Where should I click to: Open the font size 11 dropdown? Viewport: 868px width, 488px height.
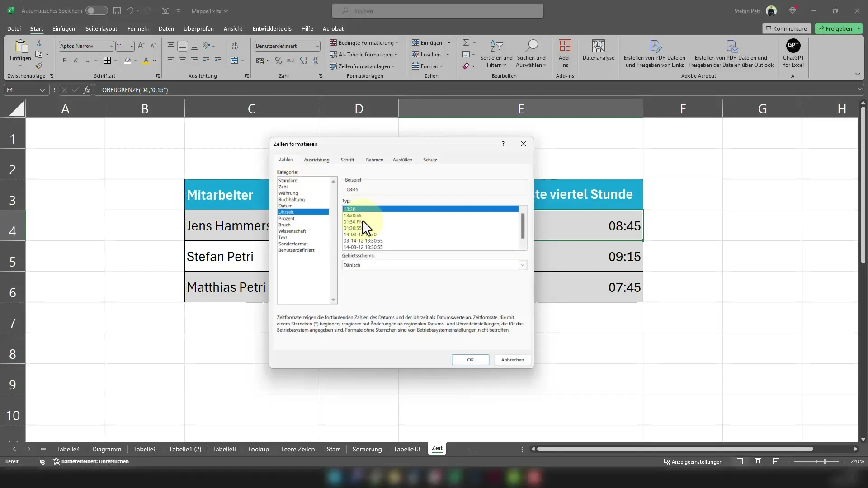click(132, 46)
